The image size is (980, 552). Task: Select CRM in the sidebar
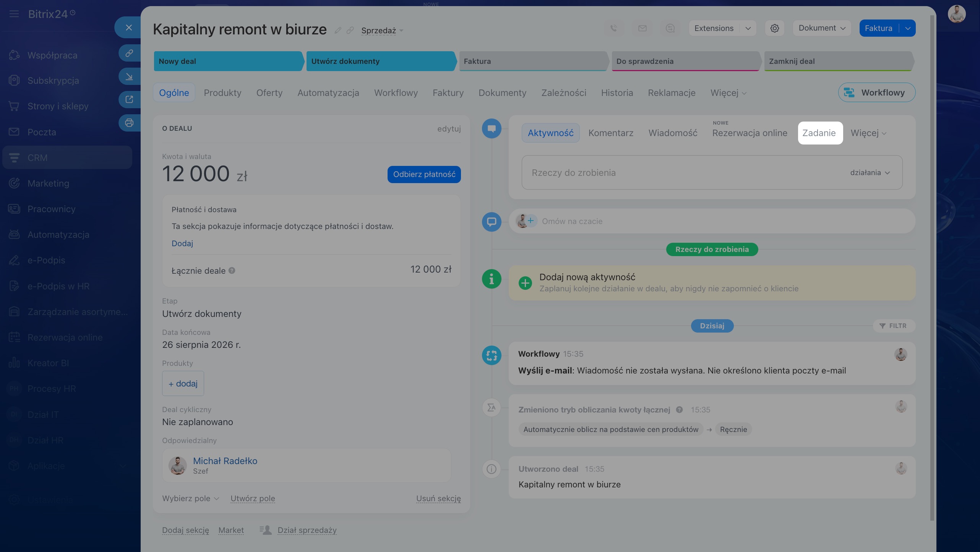point(67,157)
